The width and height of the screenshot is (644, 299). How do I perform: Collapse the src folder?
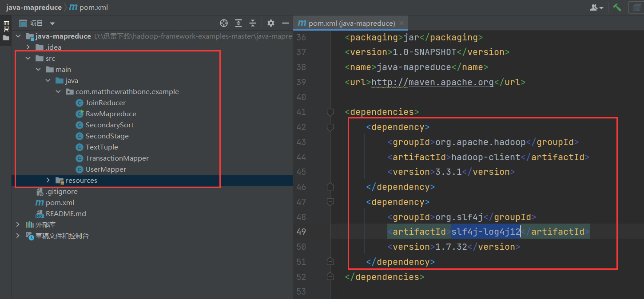tap(28, 58)
